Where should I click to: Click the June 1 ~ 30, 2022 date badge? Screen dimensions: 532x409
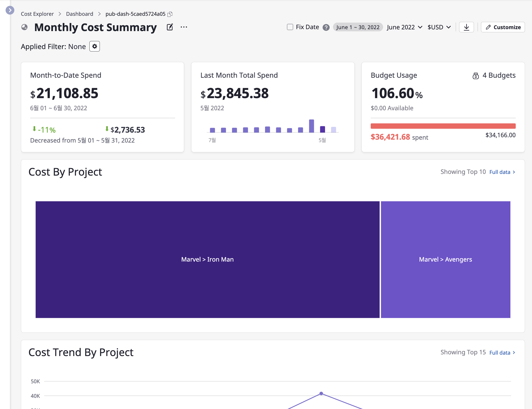click(x=358, y=27)
